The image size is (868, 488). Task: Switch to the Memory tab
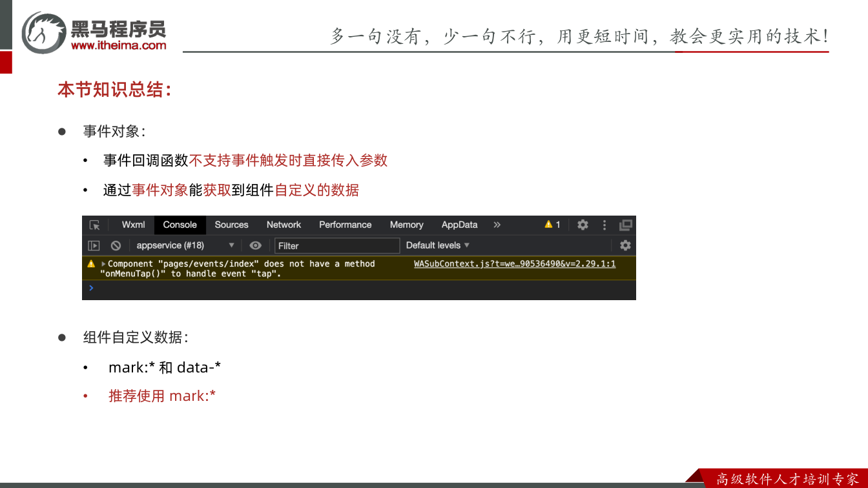tap(406, 225)
